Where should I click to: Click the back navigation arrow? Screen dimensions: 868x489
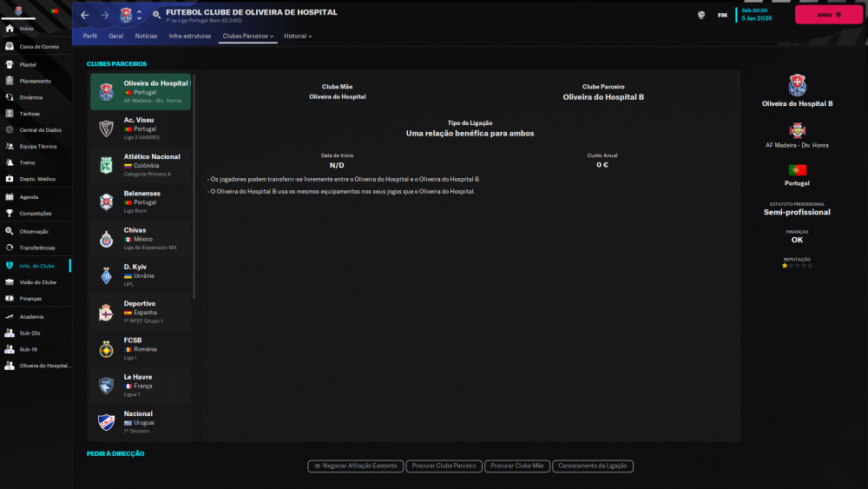pos(85,15)
